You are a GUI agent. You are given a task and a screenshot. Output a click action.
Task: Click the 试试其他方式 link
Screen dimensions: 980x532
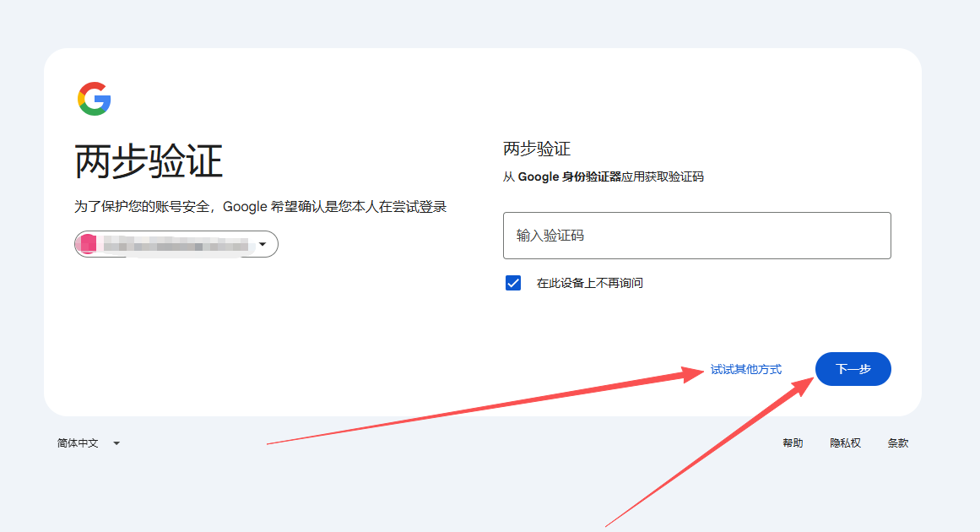[x=745, y=370]
